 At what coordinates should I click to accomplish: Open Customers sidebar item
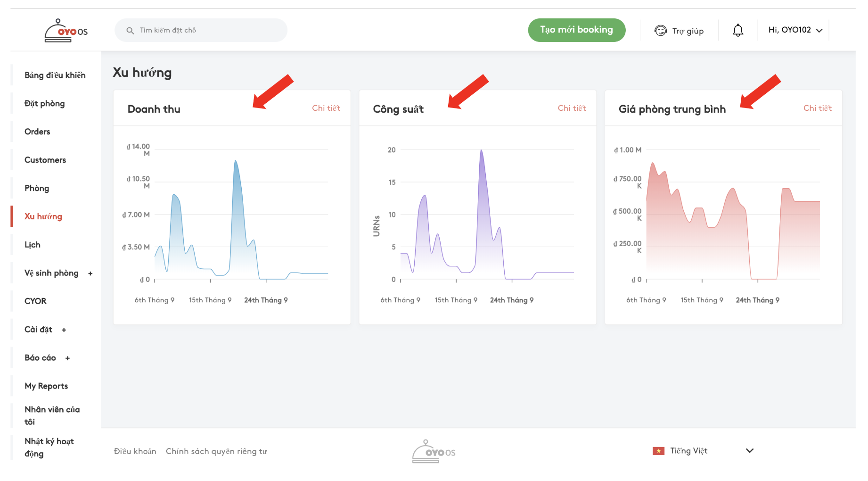(45, 160)
